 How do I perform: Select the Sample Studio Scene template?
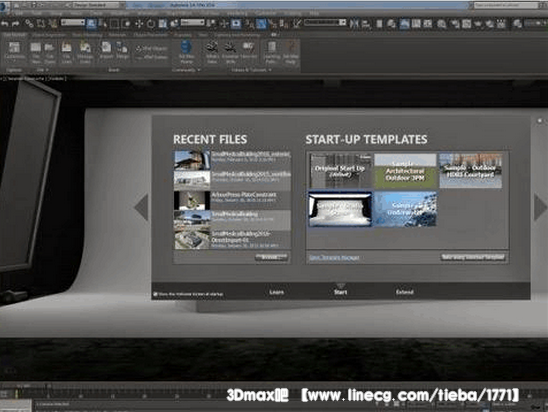[x=340, y=209]
